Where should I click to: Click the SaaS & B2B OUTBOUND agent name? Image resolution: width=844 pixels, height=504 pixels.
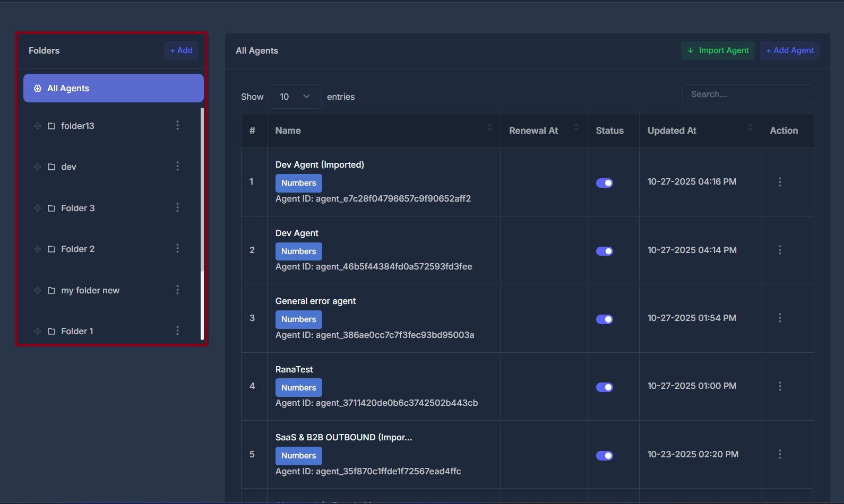pos(343,437)
